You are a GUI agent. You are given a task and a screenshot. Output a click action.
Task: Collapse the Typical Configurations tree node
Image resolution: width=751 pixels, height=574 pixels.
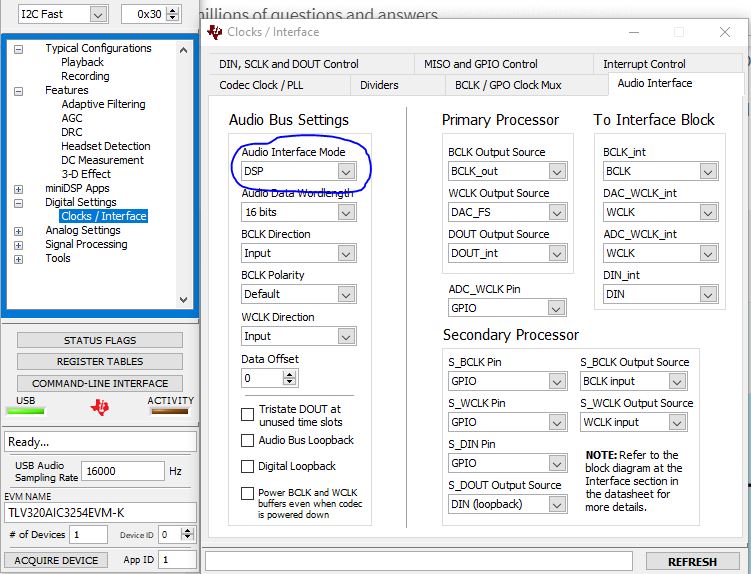18,48
